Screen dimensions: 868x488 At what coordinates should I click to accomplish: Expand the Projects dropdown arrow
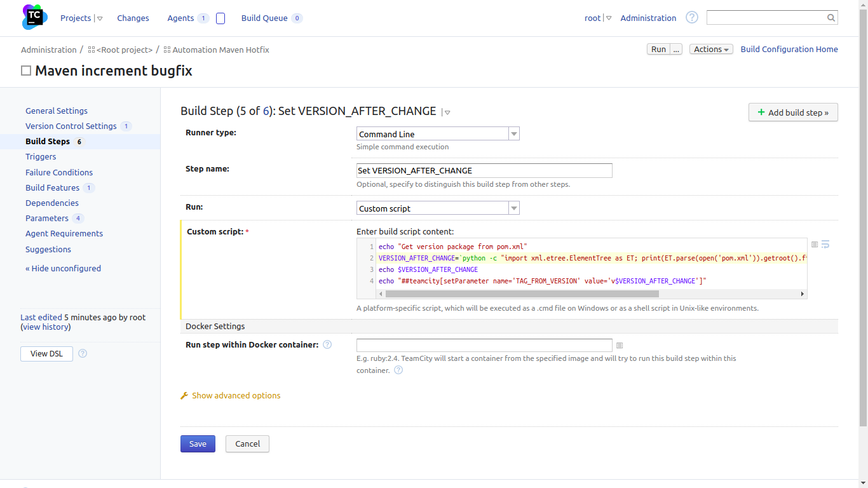click(x=100, y=18)
